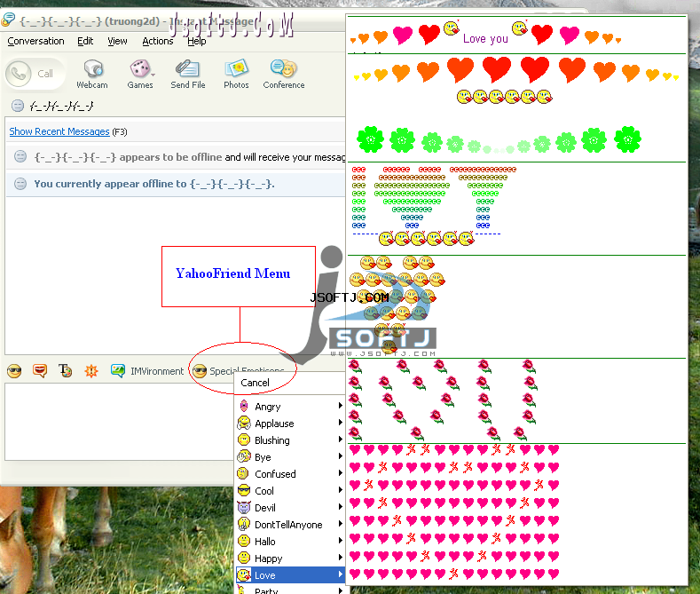Select the Bye menu entry
The width and height of the screenshot is (700, 594).
coord(291,457)
